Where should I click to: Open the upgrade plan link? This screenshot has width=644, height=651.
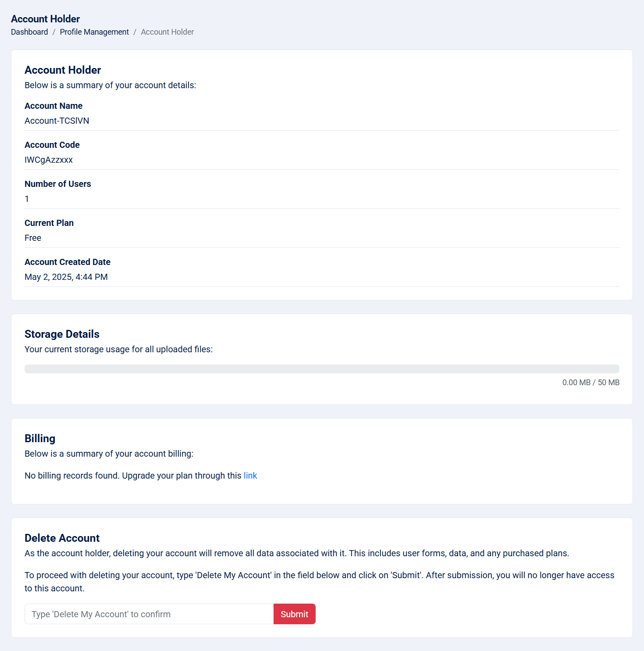click(x=250, y=476)
